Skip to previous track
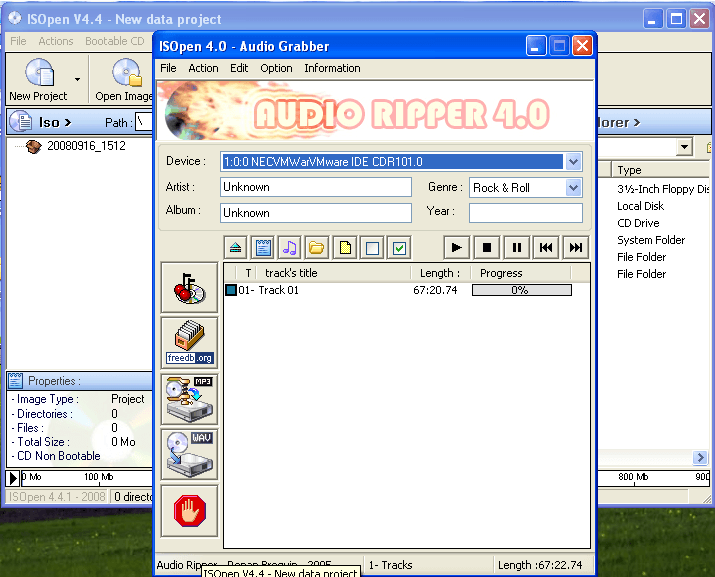The height and width of the screenshot is (577, 715). click(546, 248)
